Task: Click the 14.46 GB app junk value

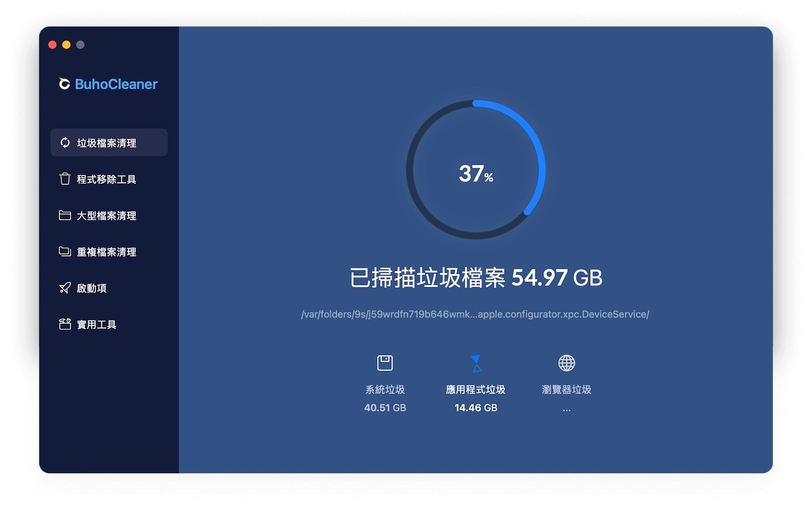Action: (x=476, y=408)
